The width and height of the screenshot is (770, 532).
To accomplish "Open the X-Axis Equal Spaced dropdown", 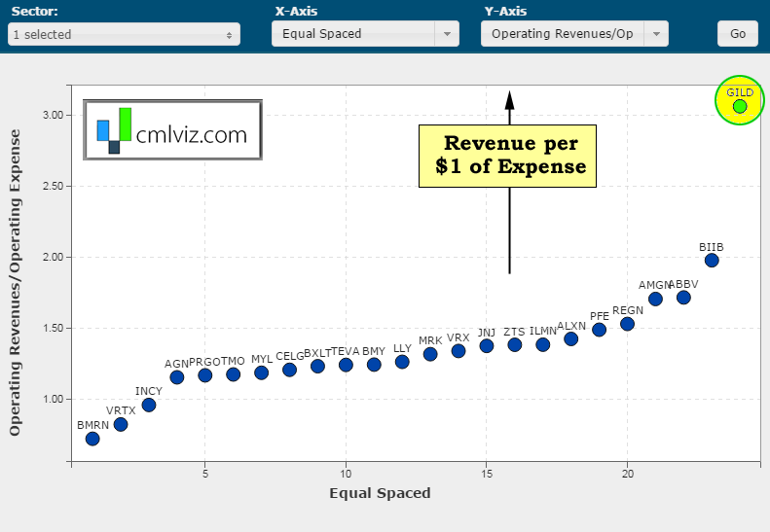I will (365, 34).
